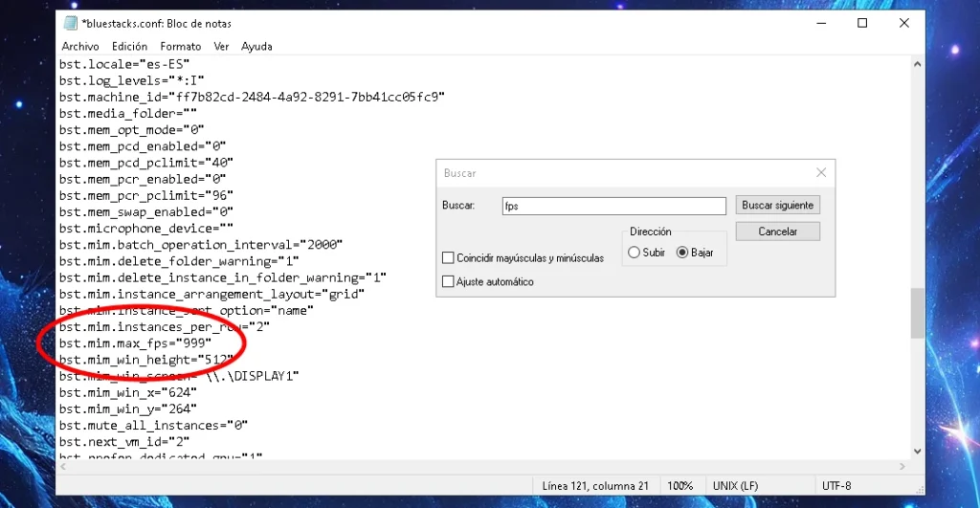Click the scrollbar down arrow
This screenshot has width=980, height=508.
(917, 451)
